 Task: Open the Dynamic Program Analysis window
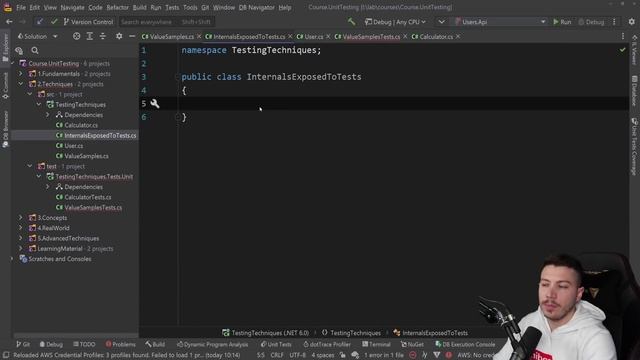tap(212, 344)
